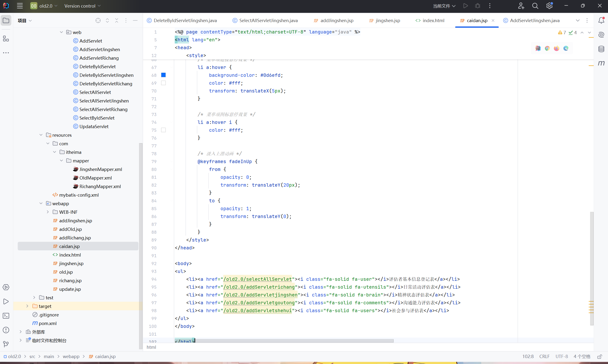Open the Terminal tool window icon
This screenshot has width=608, height=364.
pyautogui.click(x=6, y=316)
